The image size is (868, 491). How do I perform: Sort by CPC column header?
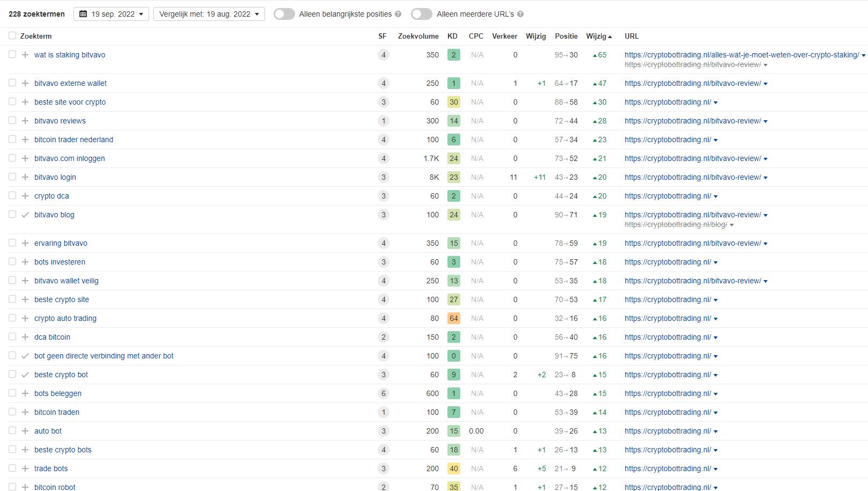(476, 36)
